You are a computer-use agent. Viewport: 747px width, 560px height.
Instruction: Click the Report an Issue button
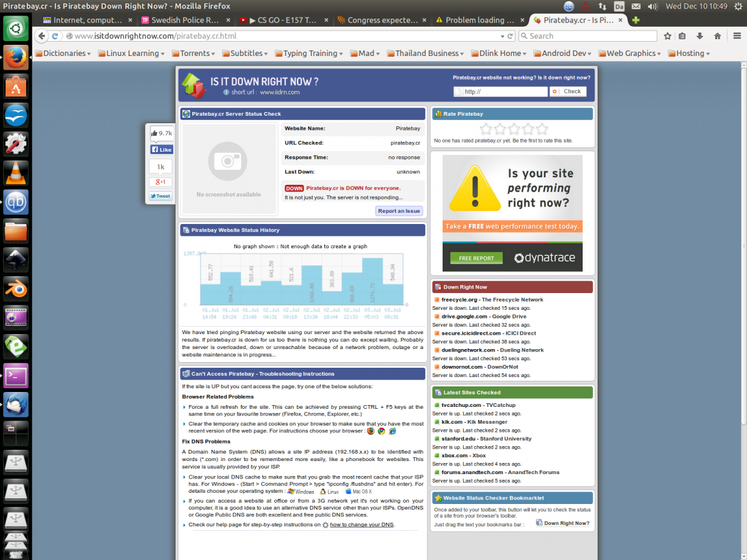pyautogui.click(x=399, y=211)
